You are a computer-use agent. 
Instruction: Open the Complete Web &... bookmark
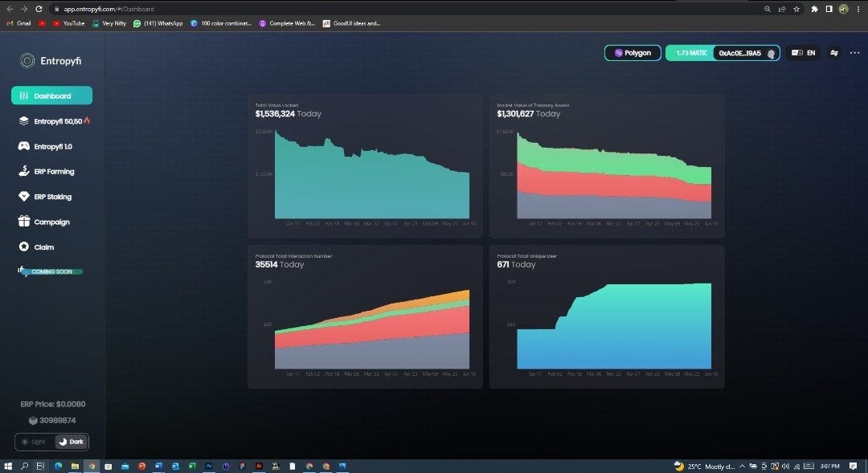(287, 23)
